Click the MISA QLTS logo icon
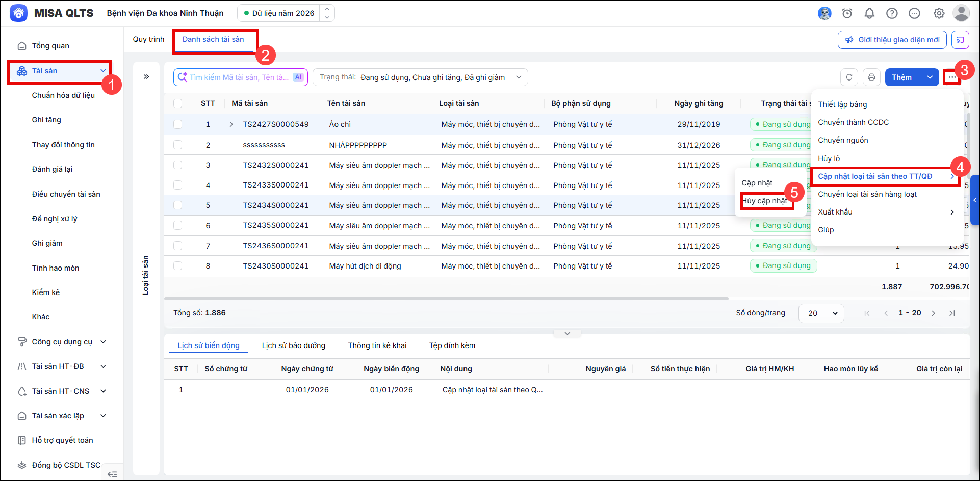This screenshot has height=481, width=980. (x=19, y=13)
